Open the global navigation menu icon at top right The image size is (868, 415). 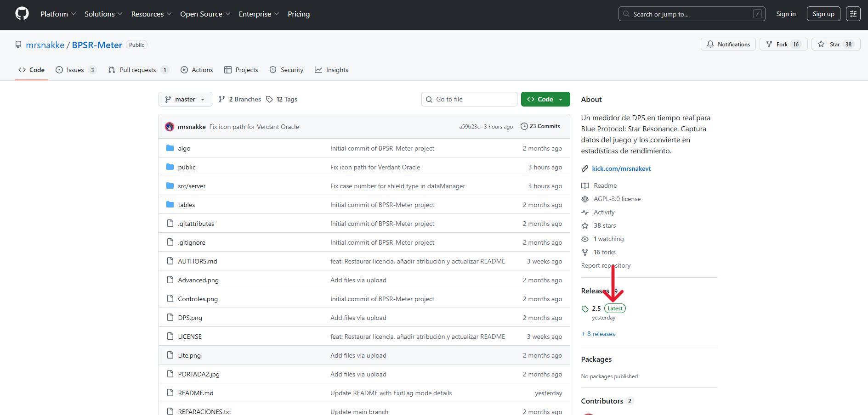point(853,14)
